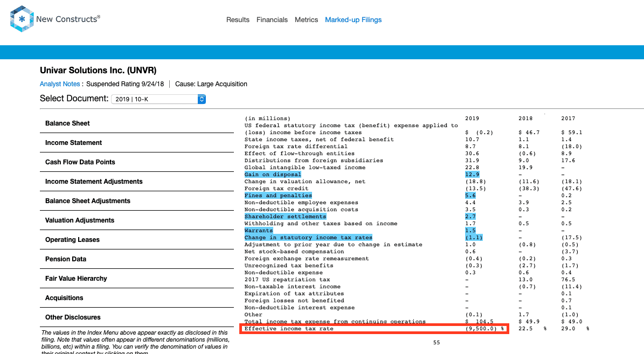The height and width of the screenshot is (354, 644).
Task: Click the 2019 column header
Action: click(472, 119)
